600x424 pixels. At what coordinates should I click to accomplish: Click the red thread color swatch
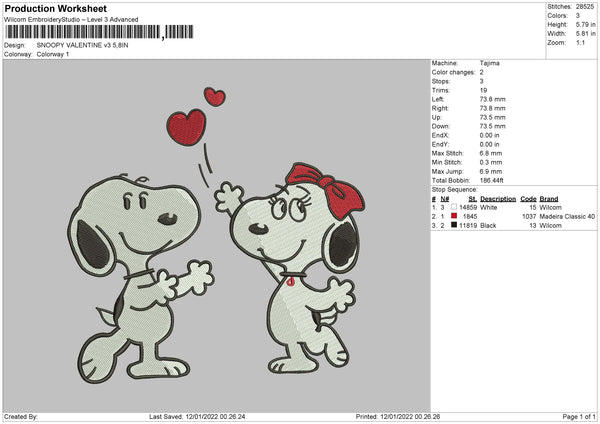point(454,216)
